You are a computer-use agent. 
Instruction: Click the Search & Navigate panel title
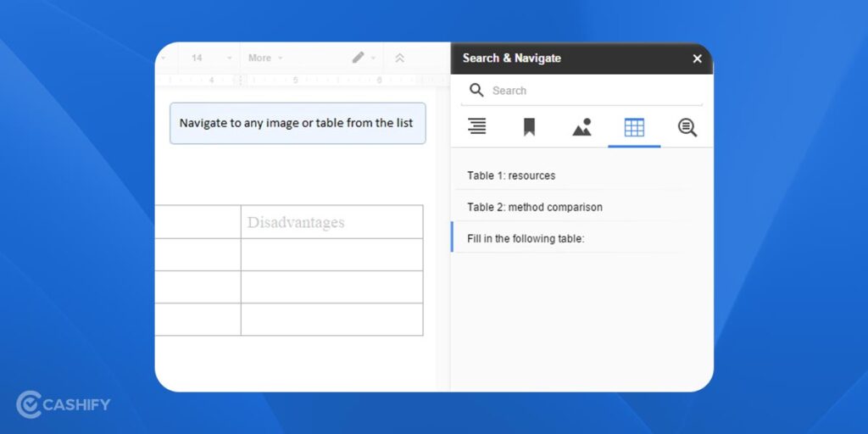tap(511, 58)
